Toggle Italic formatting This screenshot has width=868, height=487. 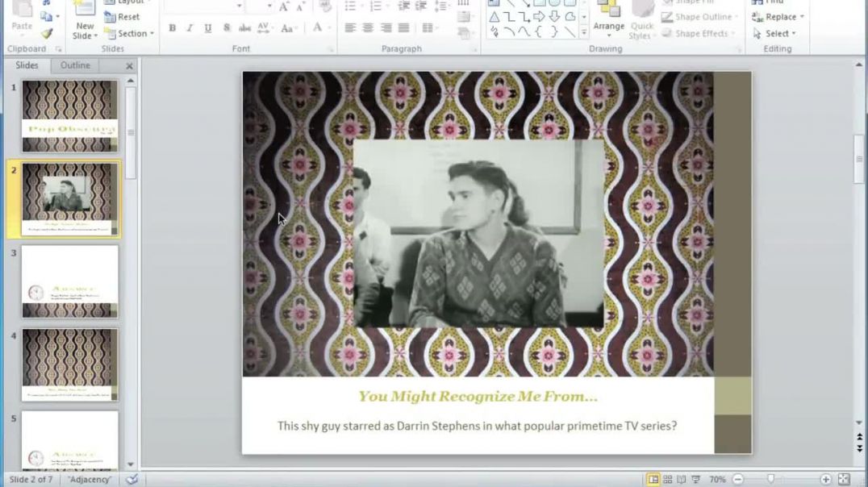(190, 27)
